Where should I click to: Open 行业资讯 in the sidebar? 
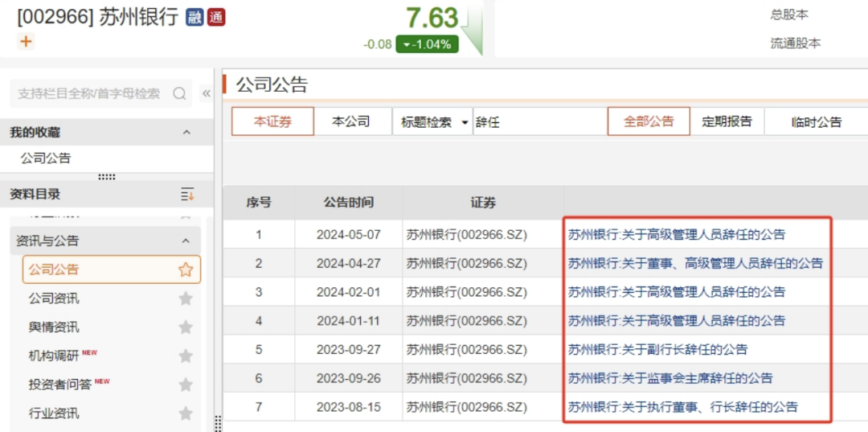[55, 413]
